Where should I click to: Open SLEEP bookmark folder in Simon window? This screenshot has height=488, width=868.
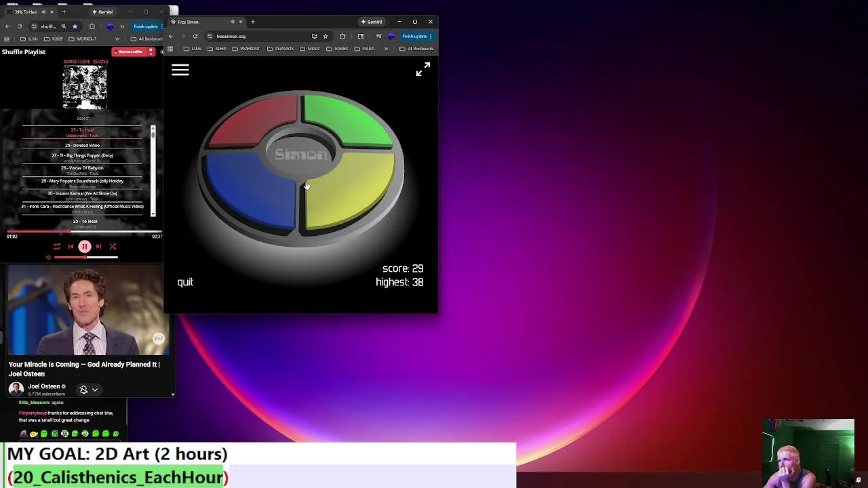[217, 49]
